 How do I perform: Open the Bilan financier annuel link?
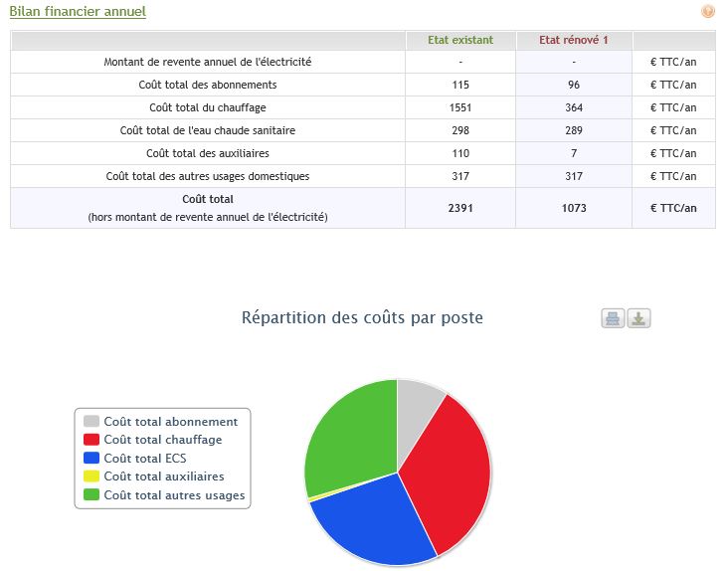[78, 12]
